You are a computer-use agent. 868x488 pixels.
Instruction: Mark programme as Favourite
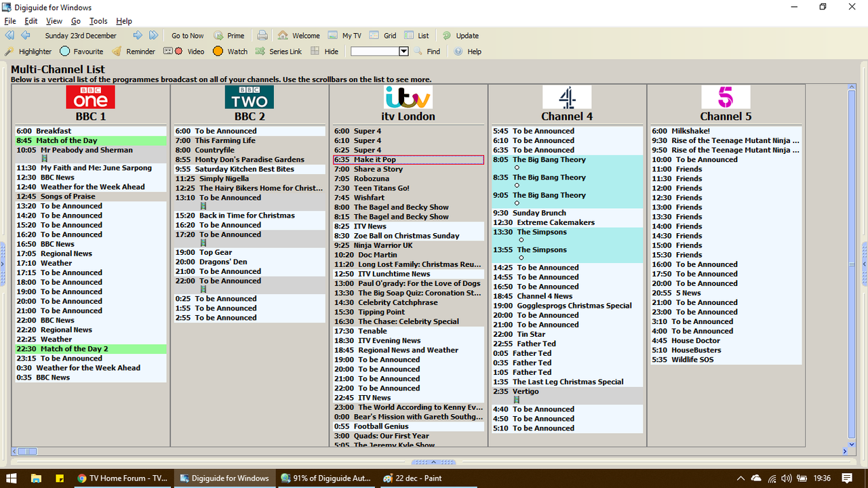coord(81,52)
